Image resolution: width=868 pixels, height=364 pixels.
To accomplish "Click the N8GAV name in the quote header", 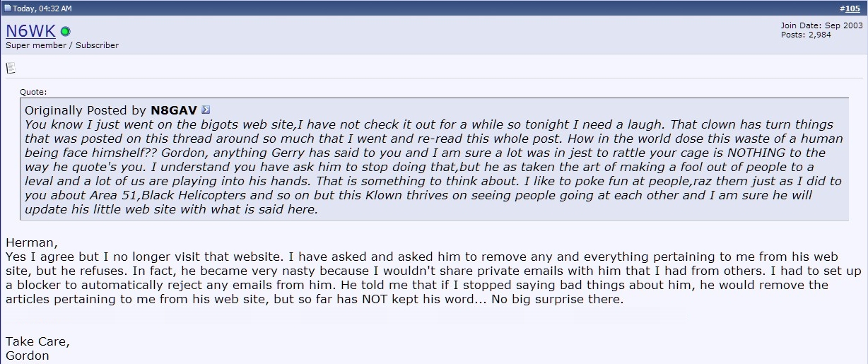I will 174,110.
